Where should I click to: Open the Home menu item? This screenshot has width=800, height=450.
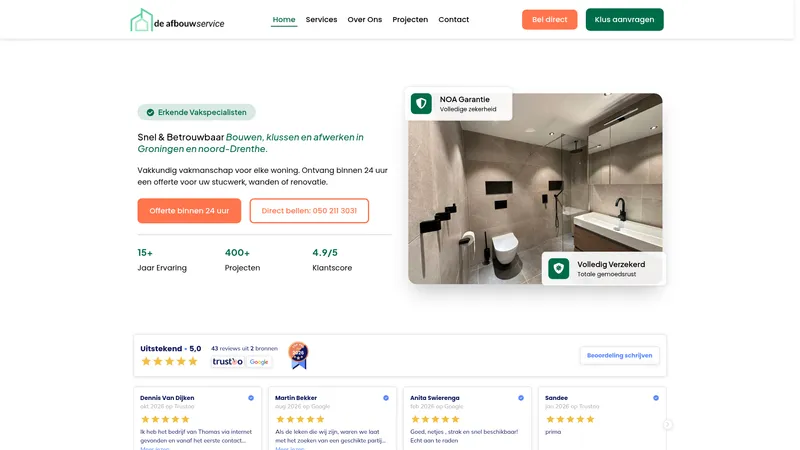click(x=284, y=19)
